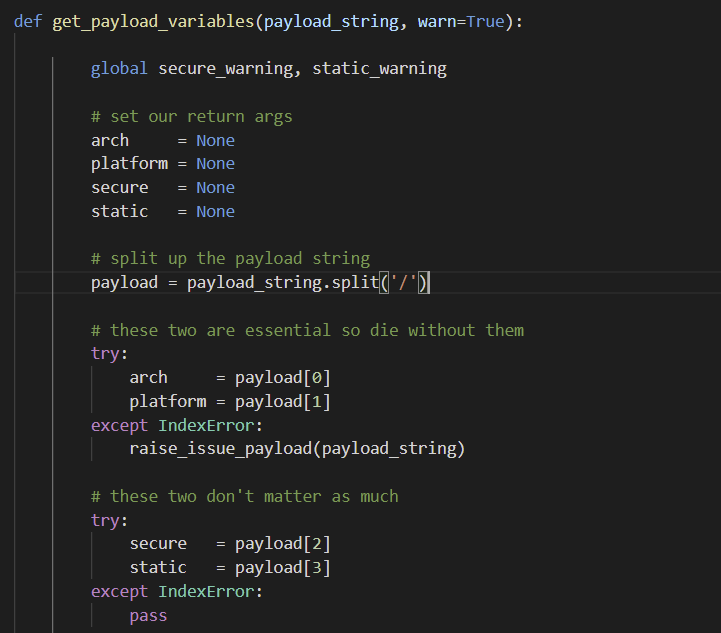Click the comment "# split up the payload string"

click(x=230, y=259)
